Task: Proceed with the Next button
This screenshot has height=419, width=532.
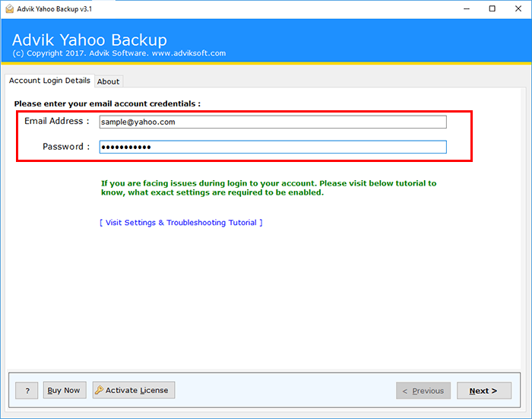Action: (484, 391)
